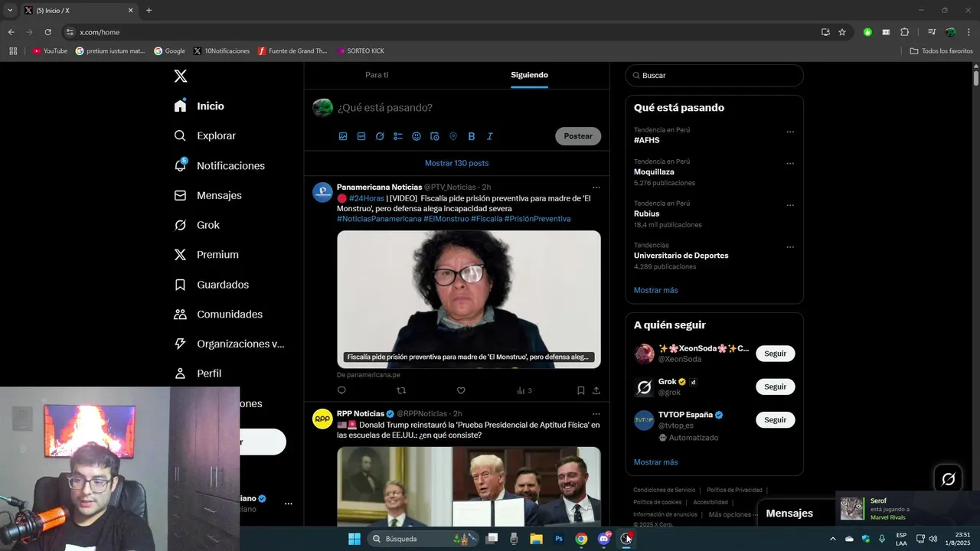The width and height of the screenshot is (980, 551).
Task: Repost the Panamericana Noticias post
Action: [401, 390]
